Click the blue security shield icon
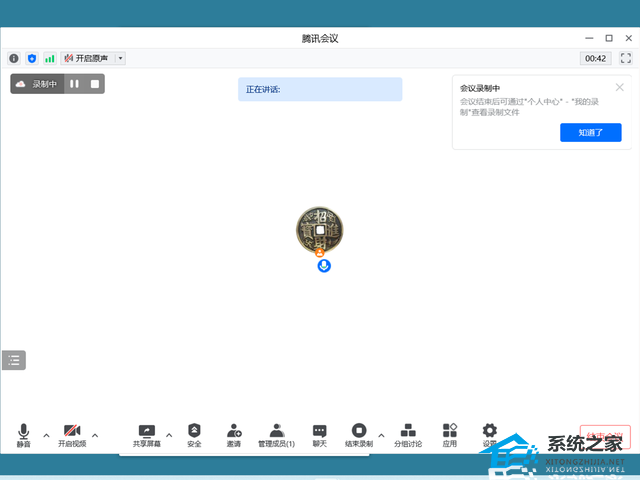This screenshot has width=640, height=480. tap(32, 58)
